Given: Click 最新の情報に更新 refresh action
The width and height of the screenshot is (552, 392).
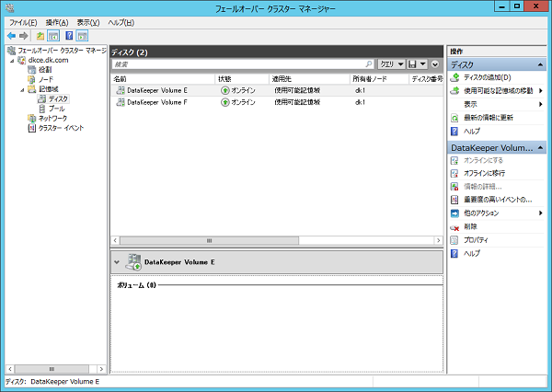Looking at the screenshot, I should [x=489, y=118].
